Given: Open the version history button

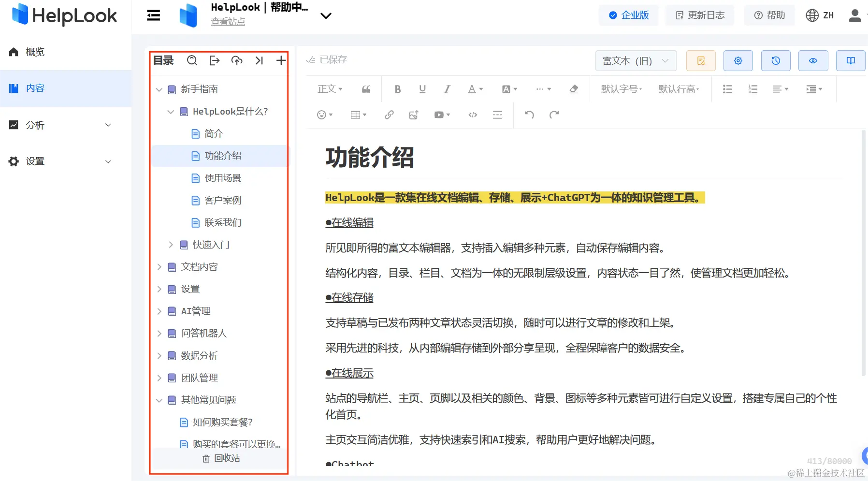Looking at the screenshot, I should pyautogui.click(x=776, y=61).
